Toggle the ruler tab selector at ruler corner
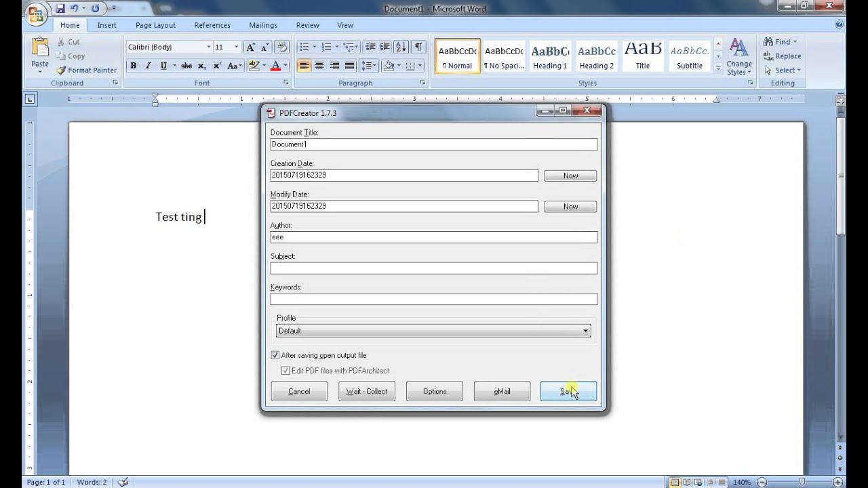 [30, 100]
